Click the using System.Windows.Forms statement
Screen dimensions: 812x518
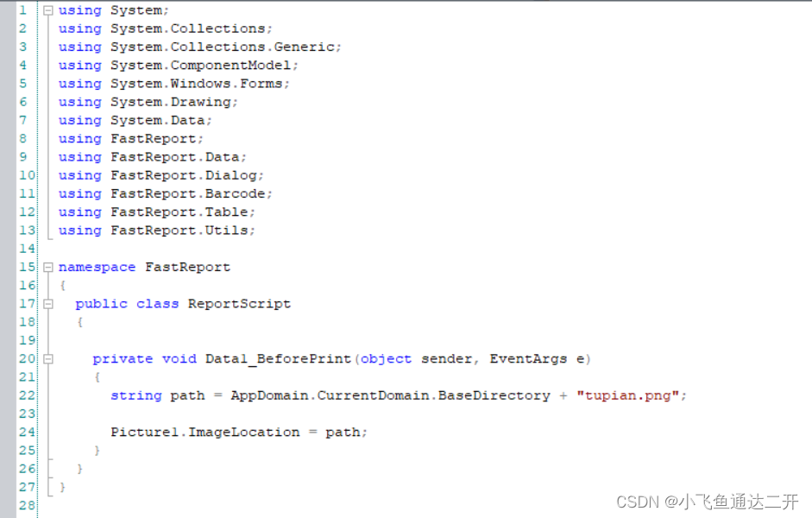[172, 83]
